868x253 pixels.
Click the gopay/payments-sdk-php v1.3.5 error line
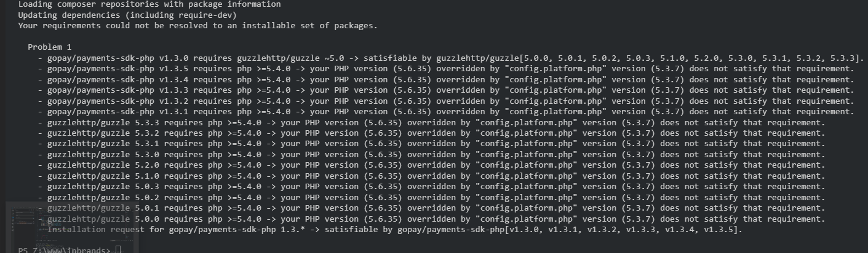[x=446, y=69]
